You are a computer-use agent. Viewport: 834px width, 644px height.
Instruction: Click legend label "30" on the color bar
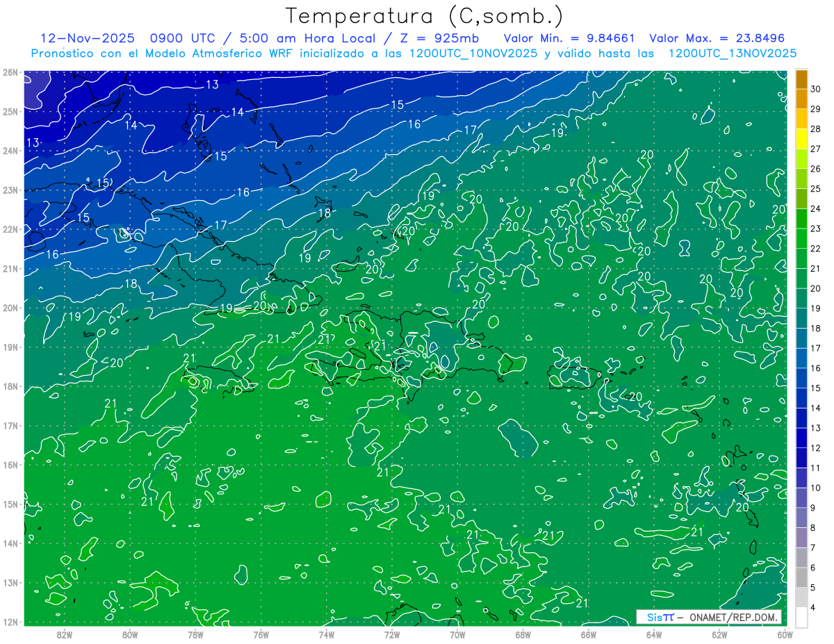816,89
